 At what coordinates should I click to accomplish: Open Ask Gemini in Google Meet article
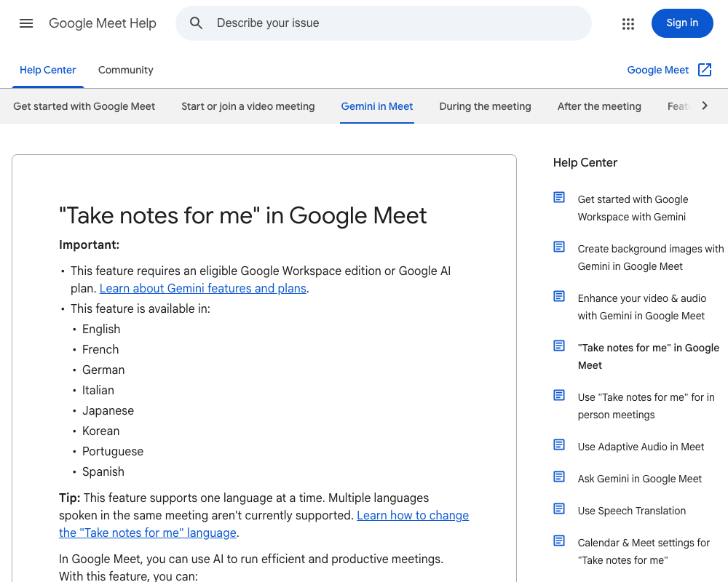point(640,479)
